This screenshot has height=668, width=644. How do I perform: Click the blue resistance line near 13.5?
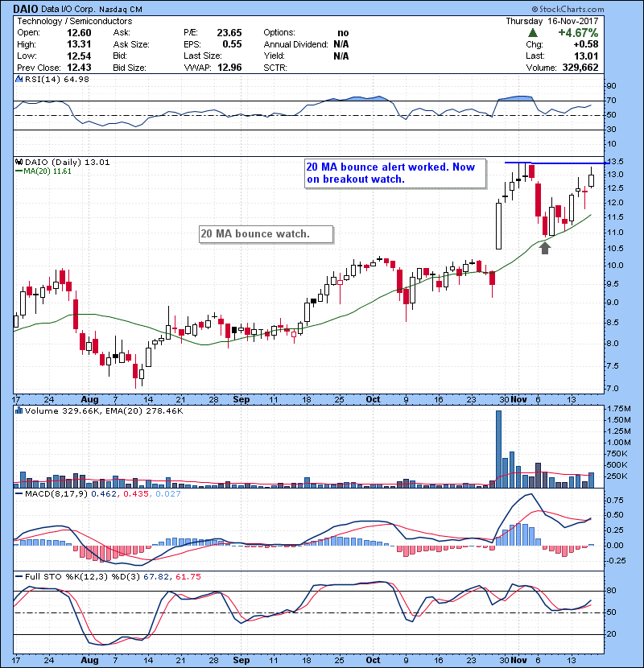point(556,163)
